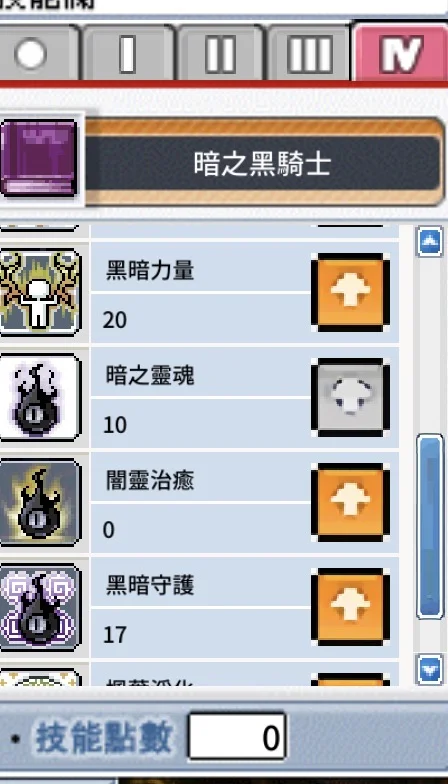Click the purple skill book icon
Image resolution: width=448 pixels, height=784 pixels.
pyautogui.click(x=39, y=158)
